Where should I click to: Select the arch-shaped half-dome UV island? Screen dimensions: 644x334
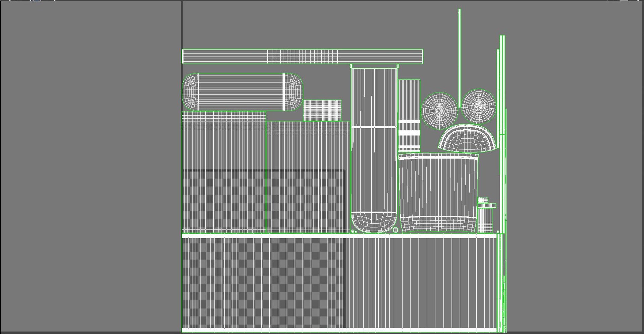(468, 138)
